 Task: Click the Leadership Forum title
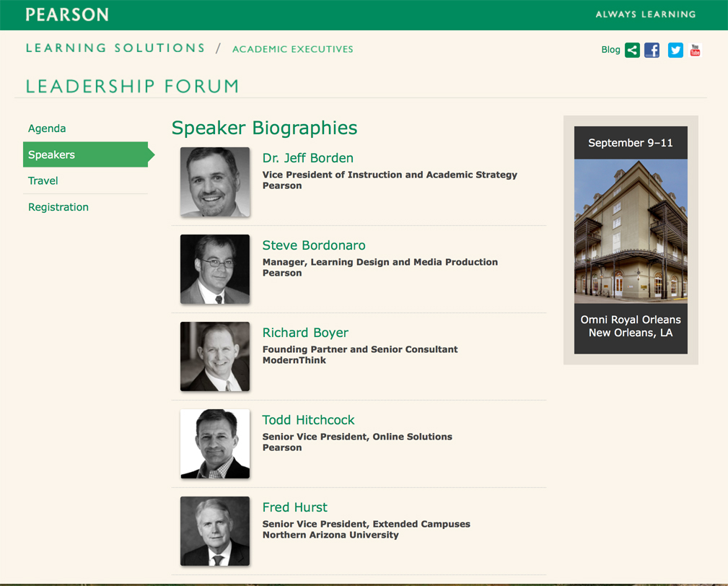pyautogui.click(x=132, y=87)
